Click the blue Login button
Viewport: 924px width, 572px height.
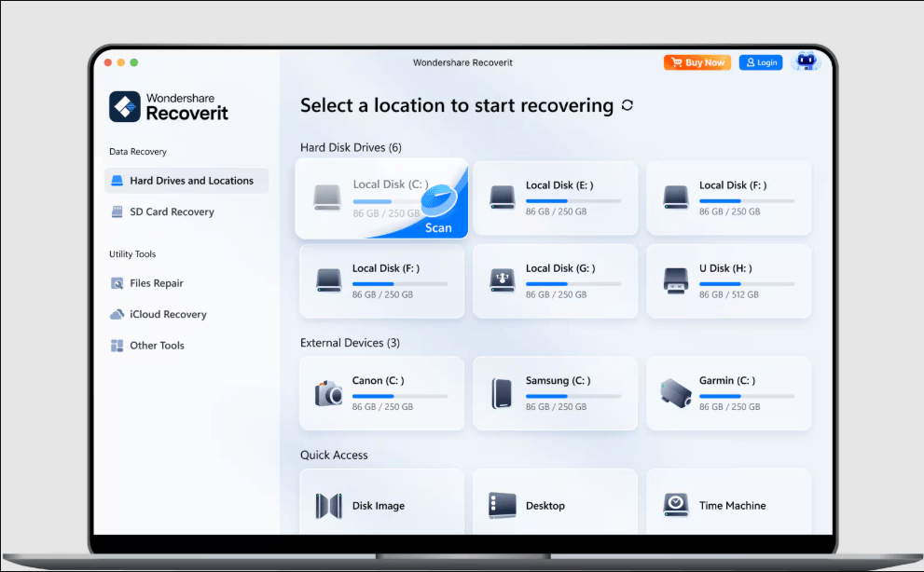(761, 62)
